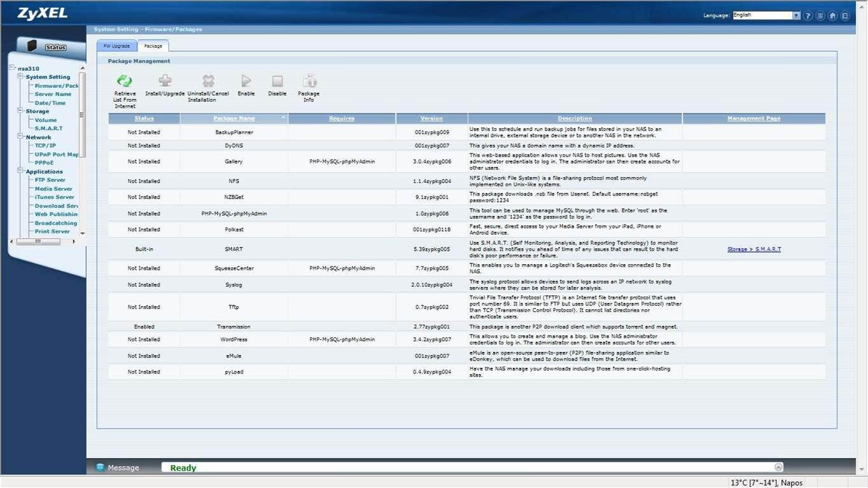Go to Home via the house icon

pyautogui.click(x=832, y=16)
